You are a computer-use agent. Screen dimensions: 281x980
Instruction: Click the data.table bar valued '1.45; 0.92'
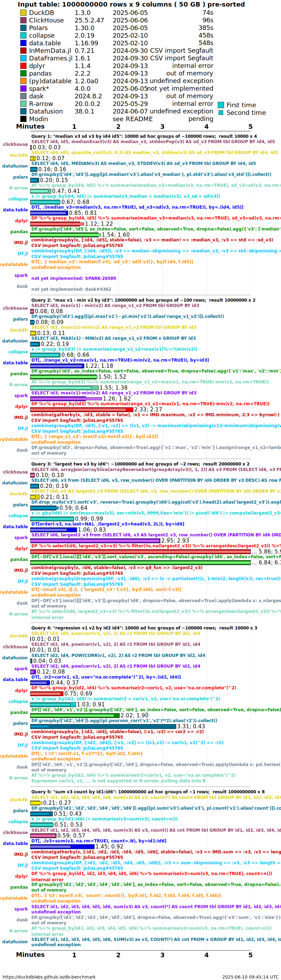(x=63, y=847)
